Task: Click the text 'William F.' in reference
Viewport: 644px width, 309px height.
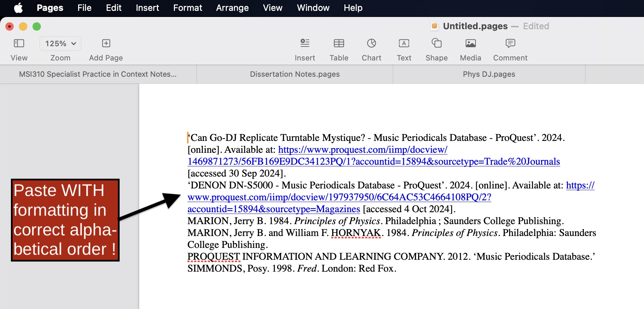Action: click(x=307, y=233)
